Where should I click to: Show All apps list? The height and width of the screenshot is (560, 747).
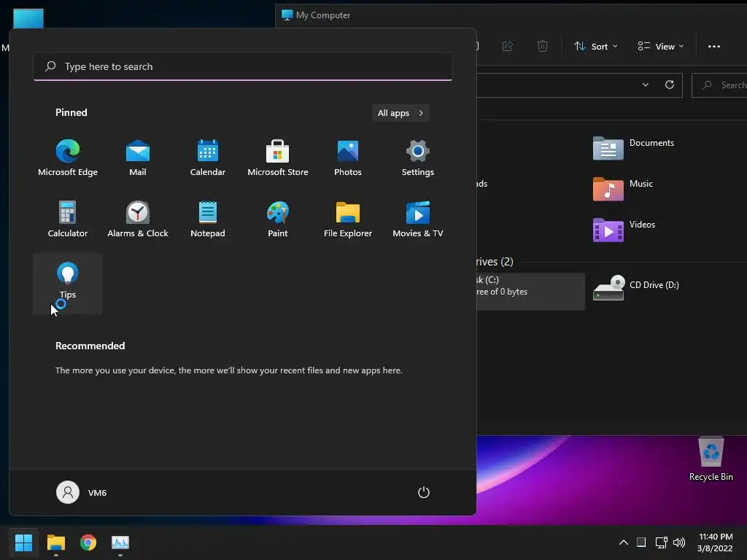point(400,113)
